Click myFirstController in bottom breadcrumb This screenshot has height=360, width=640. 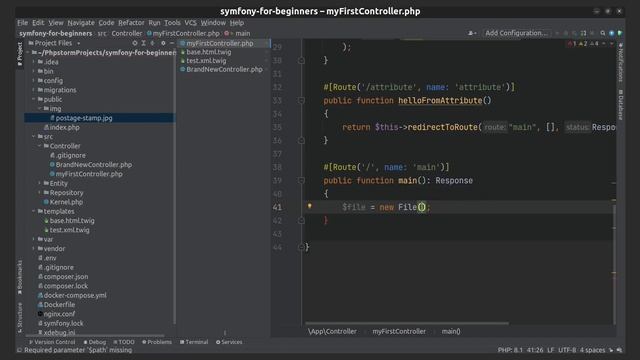point(399,331)
